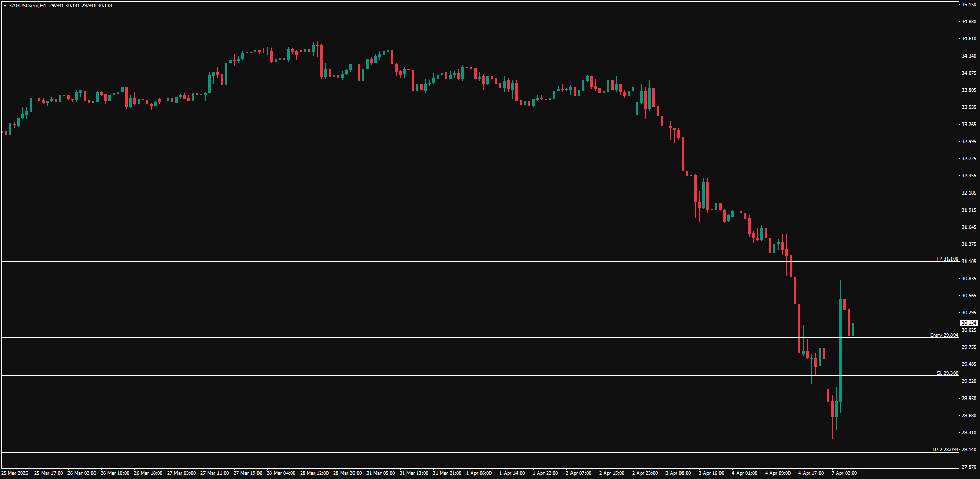This screenshot has width=980, height=479.
Task: Select the TP 31.100 line label
Action: pos(947,258)
